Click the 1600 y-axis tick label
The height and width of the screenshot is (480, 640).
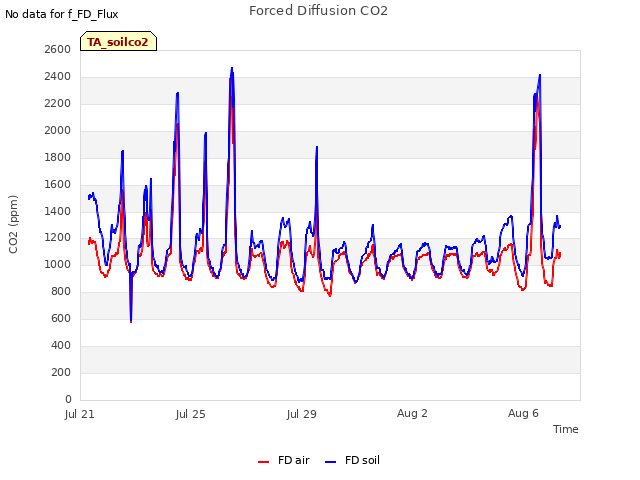click(58, 184)
